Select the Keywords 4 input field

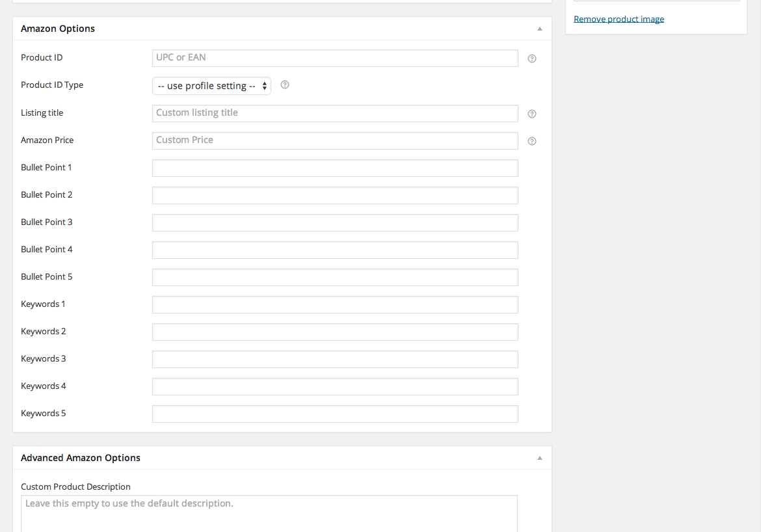[335, 386]
